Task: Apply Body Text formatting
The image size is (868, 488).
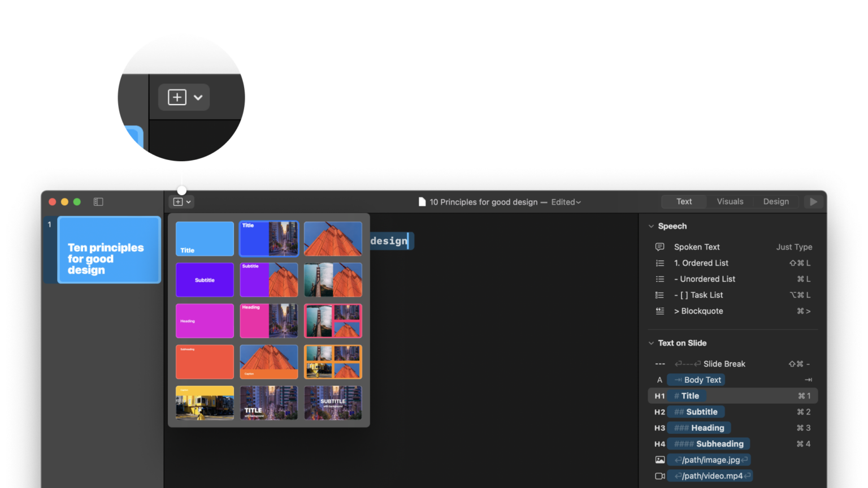Action: (x=696, y=379)
